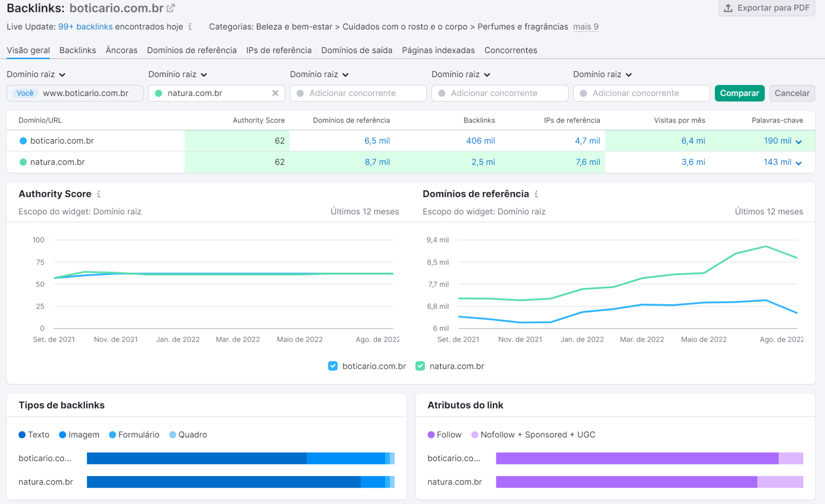Click the Você badge label

pyautogui.click(x=25, y=93)
